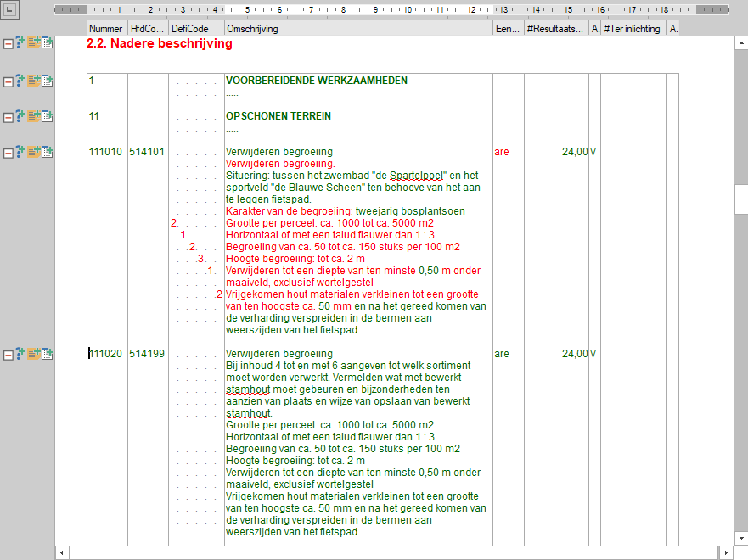Click the ruler tab-stop selector icon
This screenshot has width=748, height=560.
[x=10, y=9]
